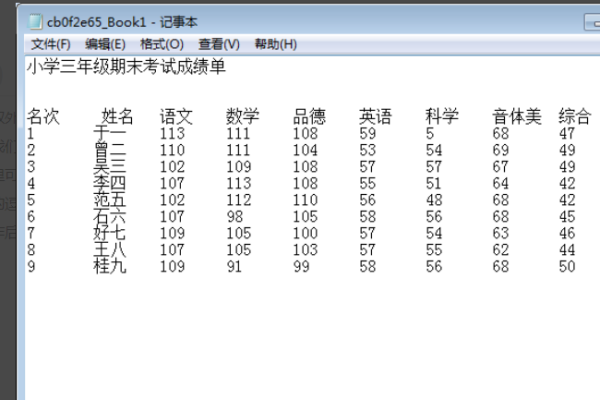The height and width of the screenshot is (400, 600).
Task: Click 于一's 科学 score 5
Action: pos(430,134)
